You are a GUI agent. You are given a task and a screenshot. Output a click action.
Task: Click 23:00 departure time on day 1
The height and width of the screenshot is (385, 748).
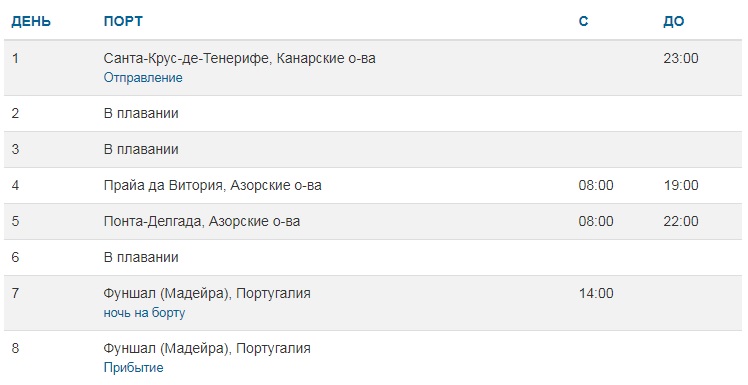(x=681, y=58)
